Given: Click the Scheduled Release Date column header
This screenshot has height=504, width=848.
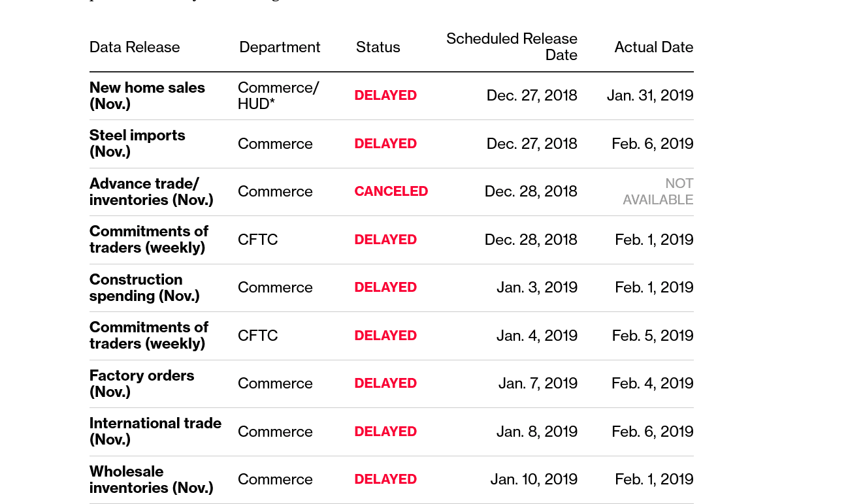Looking at the screenshot, I should pos(512,47).
